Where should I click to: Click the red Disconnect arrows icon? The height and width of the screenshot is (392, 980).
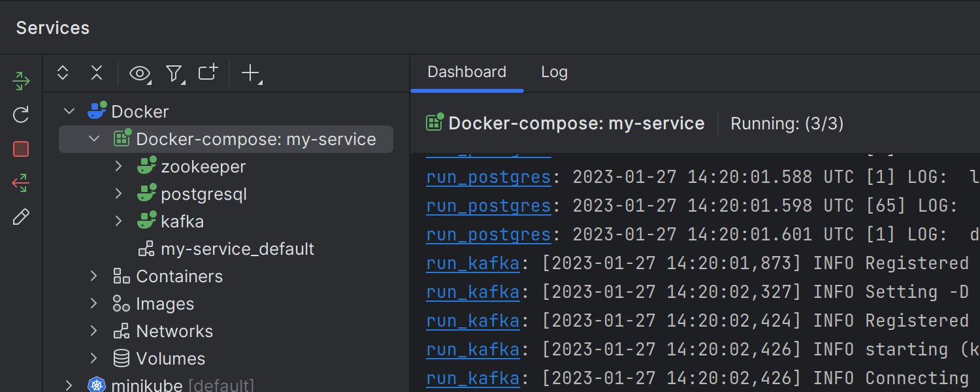coord(20,182)
